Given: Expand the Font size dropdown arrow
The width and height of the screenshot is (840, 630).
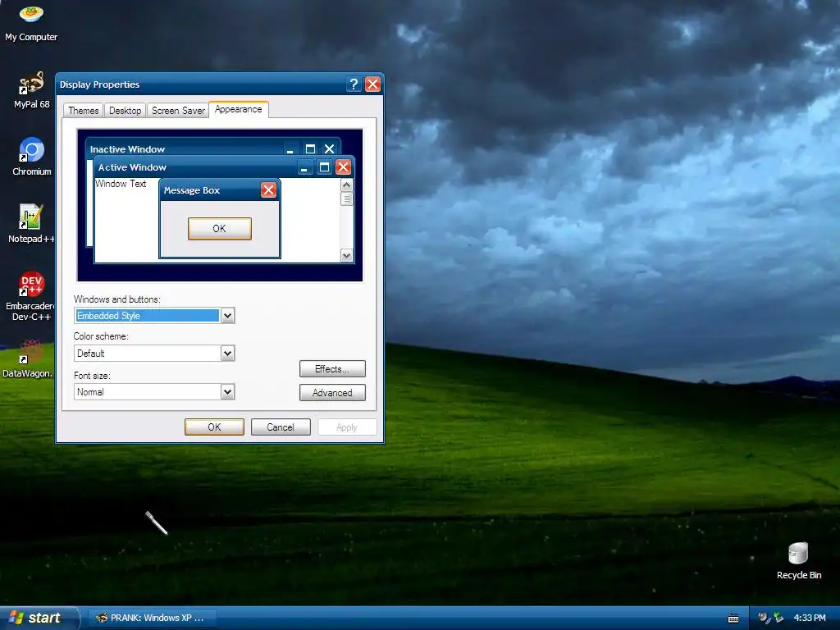Looking at the screenshot, I should point(228,391).
